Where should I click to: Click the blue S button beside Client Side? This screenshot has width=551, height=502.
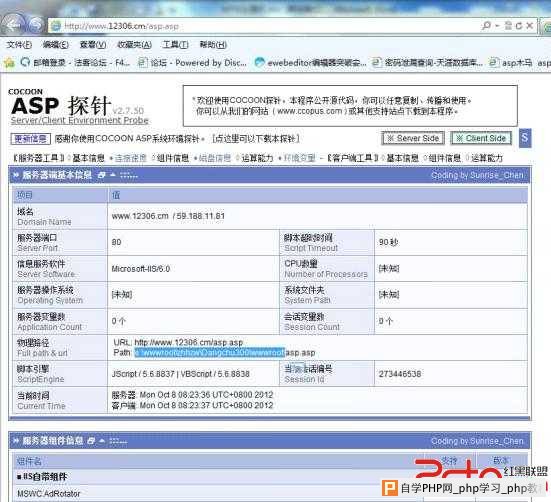tap(525, 138)
